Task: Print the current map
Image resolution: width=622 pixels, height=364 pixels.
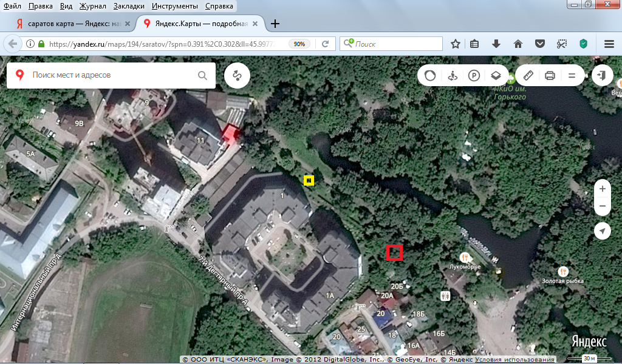Action: (x=550, y=75)
